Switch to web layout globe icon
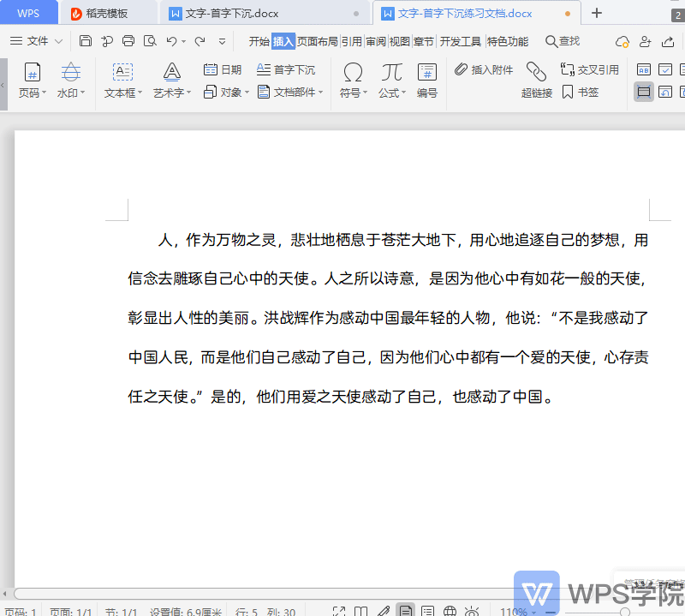 tap(450, 611)
